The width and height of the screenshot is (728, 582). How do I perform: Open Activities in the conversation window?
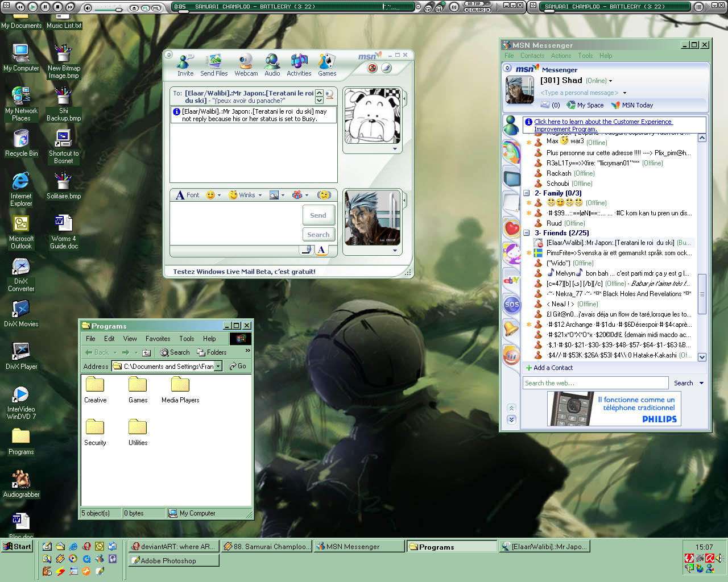click(x=299, y=65)
